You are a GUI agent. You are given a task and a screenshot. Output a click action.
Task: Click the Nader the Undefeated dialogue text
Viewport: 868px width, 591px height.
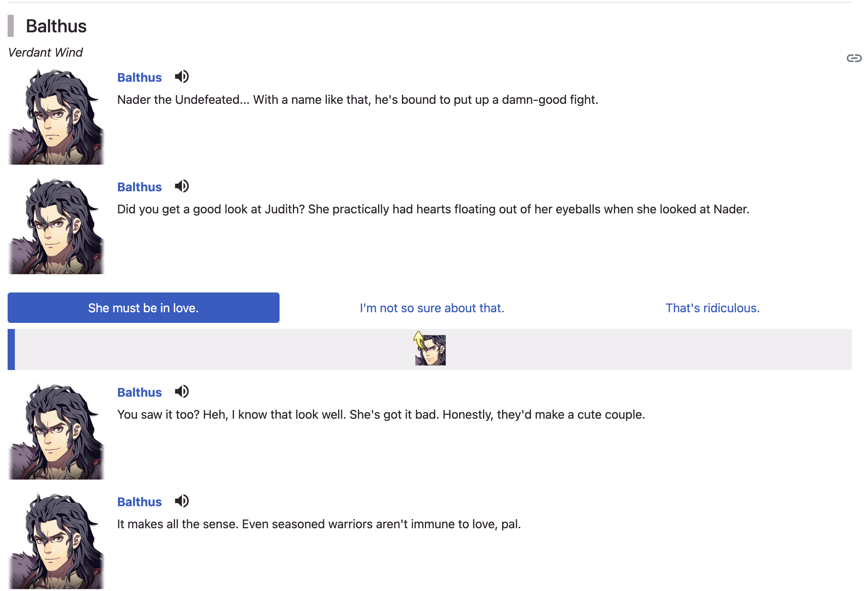(x=358, y=100)
